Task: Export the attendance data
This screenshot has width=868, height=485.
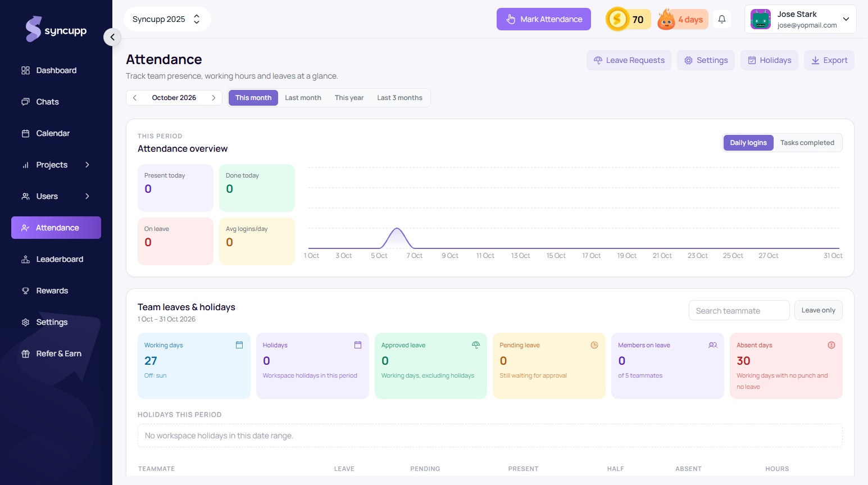Action: tap(829, 60)
